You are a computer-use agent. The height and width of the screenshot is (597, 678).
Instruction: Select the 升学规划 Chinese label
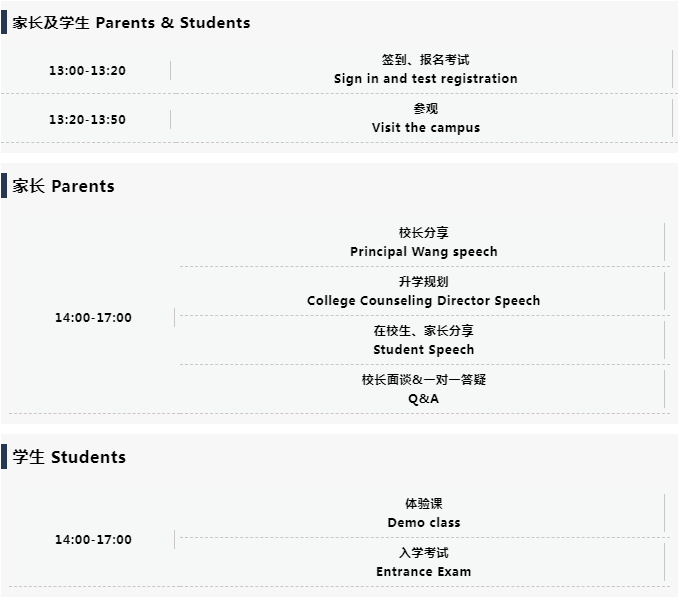424,281
